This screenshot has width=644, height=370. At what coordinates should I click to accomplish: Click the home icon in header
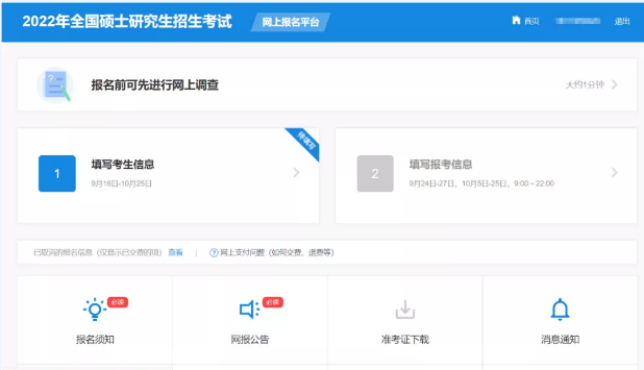(x=516, y=20)
